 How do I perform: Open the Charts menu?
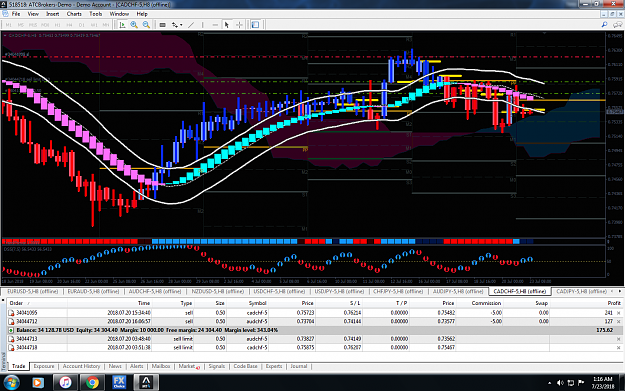point(74,14)
